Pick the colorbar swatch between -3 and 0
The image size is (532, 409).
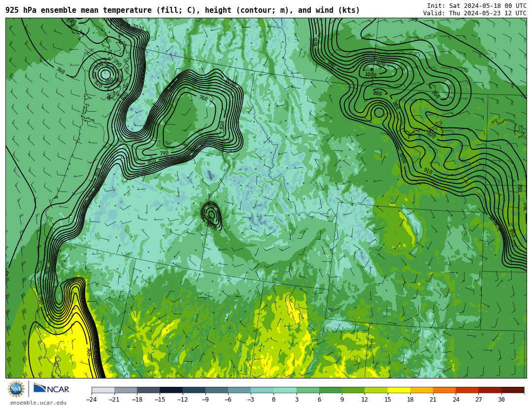tap(262, 390)
